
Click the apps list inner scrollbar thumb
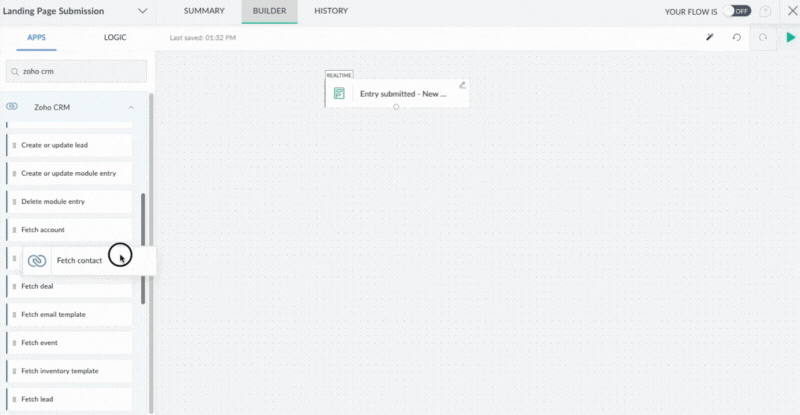(143, 249)
